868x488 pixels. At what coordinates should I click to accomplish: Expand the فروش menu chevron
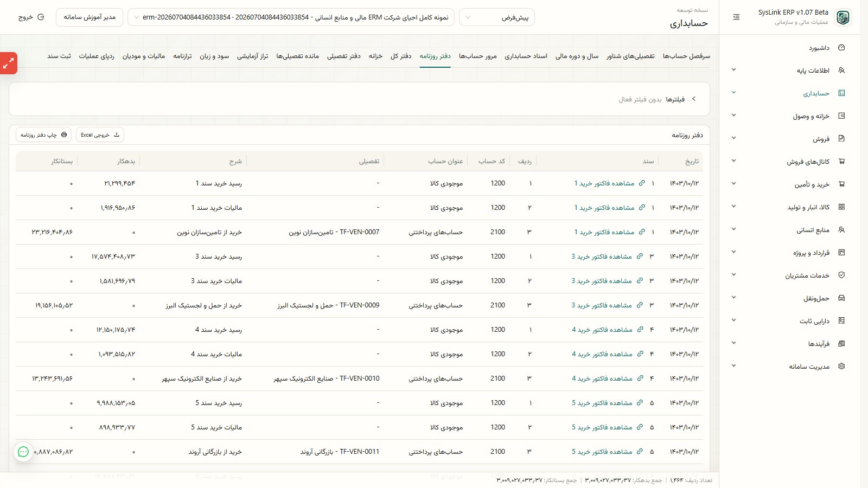click(733, 138)
